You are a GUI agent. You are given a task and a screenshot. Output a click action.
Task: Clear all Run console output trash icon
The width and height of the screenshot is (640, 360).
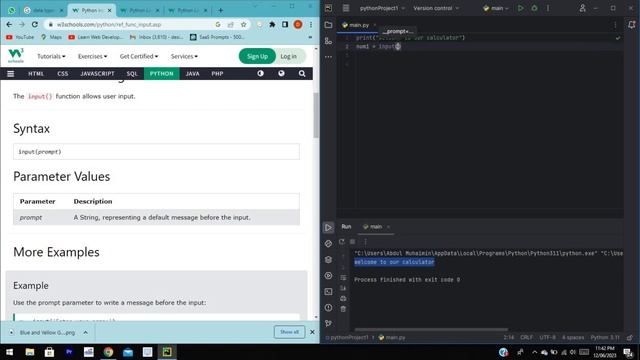343,309
